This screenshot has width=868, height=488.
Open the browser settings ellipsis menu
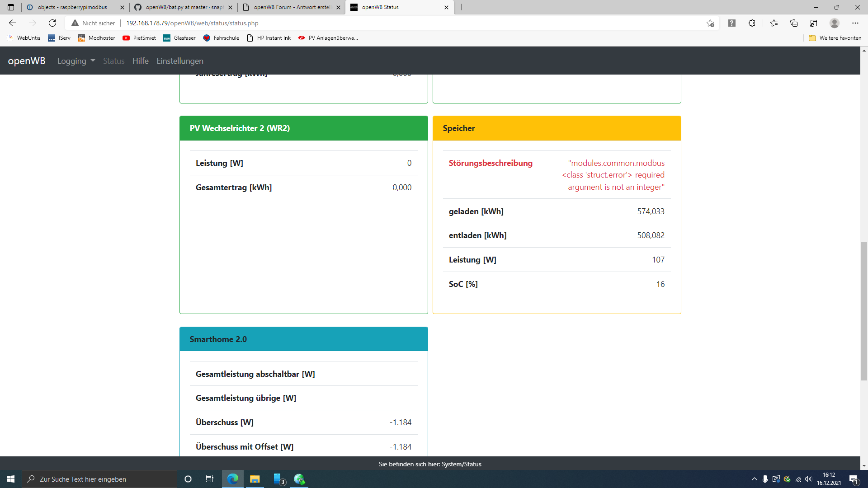click(x=855, y=23)
